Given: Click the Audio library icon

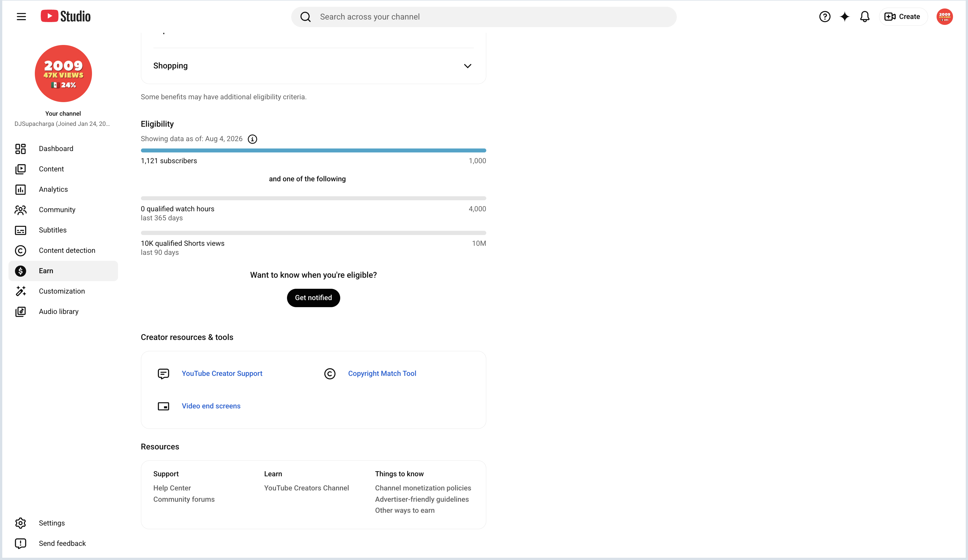Looking at the screenshot, I should [x=20, y=311].
